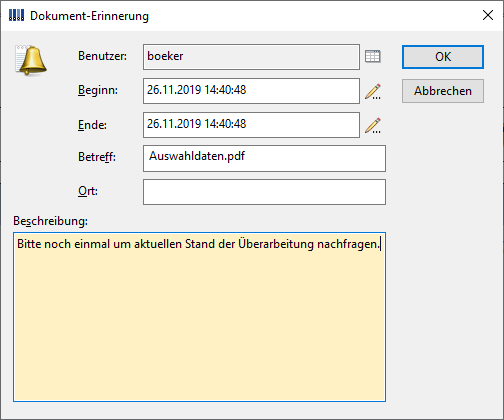Confirm the reminder with OK
Image resolution: width=504 pixels, height=420 pixels.
(x=443, y=57)
